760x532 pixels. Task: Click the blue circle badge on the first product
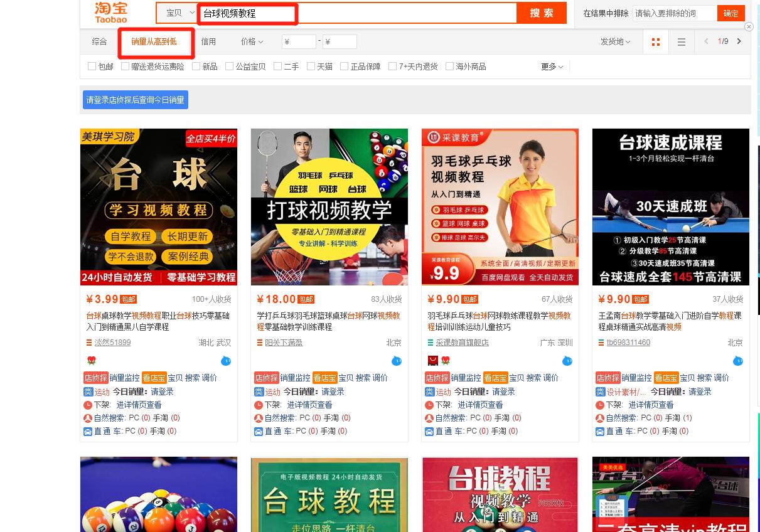[225, 361]
